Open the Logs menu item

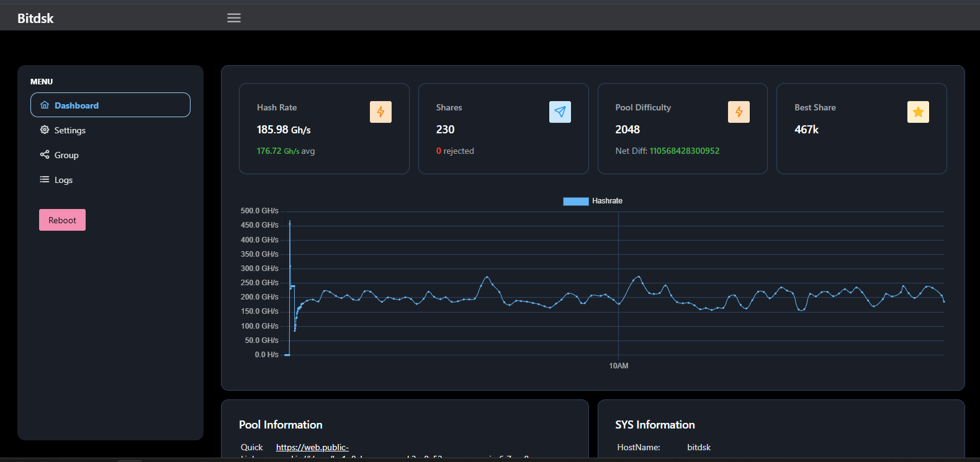click(110, 180)
